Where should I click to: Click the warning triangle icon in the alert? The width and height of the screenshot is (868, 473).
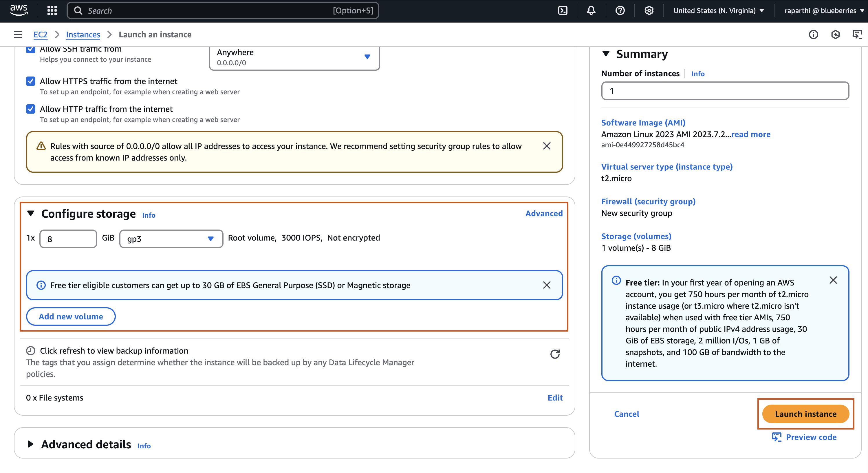pos(41,146)
